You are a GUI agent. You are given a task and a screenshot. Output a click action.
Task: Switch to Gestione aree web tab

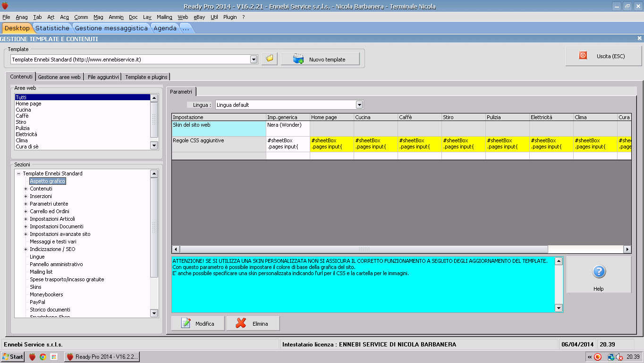(x=59, y=77)
